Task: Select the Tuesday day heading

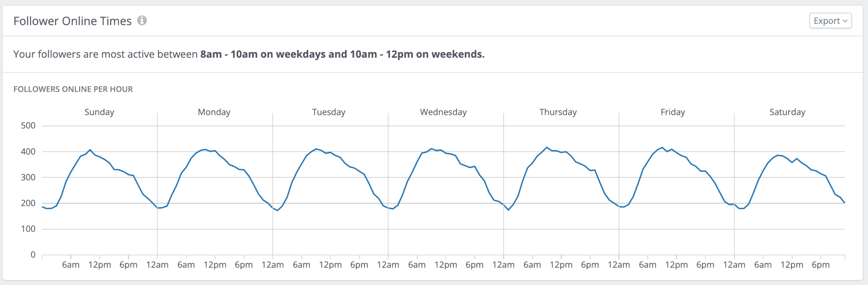Action: [328, 112]
